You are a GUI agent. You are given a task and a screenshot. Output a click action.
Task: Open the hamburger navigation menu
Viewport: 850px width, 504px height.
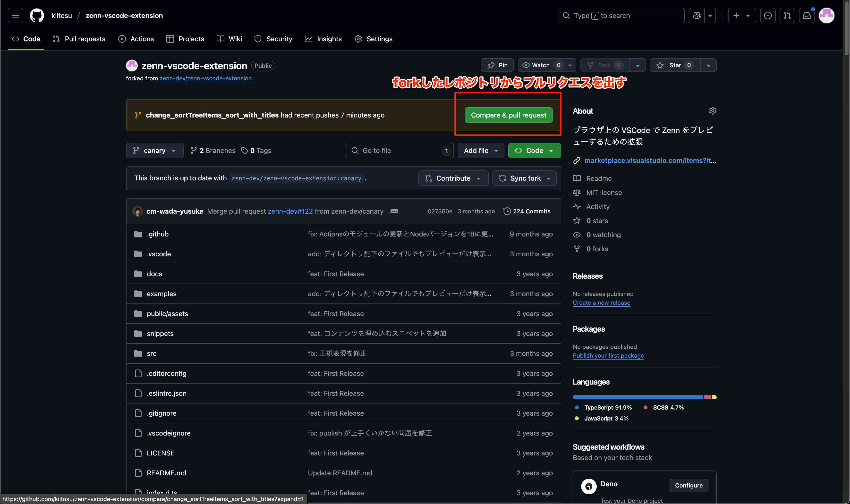click(x=15, y=16)
